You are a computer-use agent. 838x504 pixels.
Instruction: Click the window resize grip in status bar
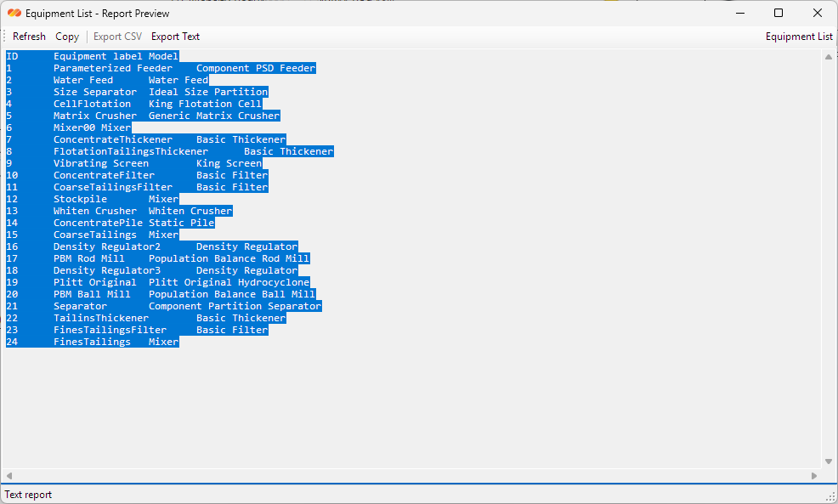[831, 496]
